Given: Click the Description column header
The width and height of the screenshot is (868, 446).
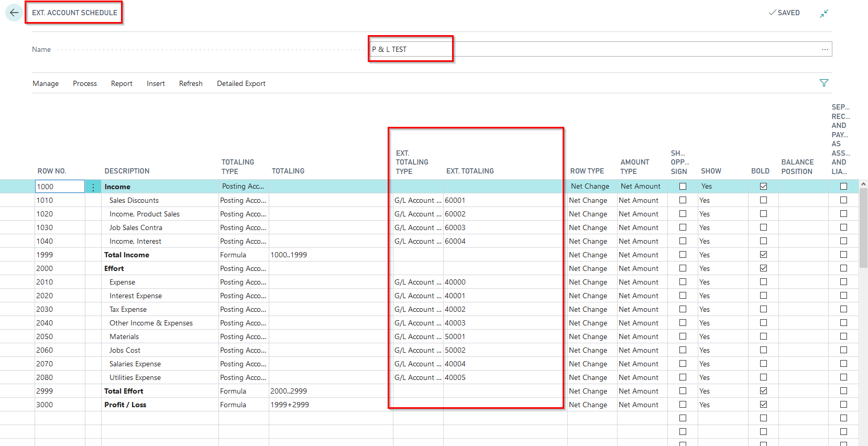Looking at the screenshot, I should [x=127, y=171].
